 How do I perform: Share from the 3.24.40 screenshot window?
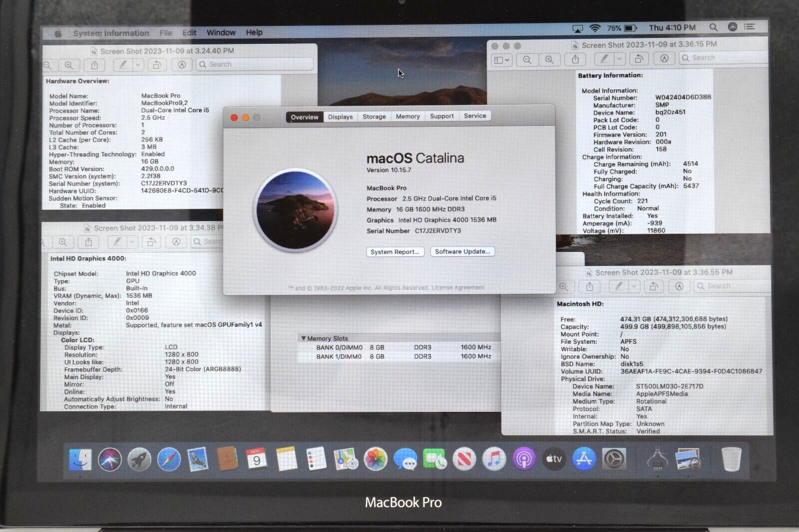point(94,65)
